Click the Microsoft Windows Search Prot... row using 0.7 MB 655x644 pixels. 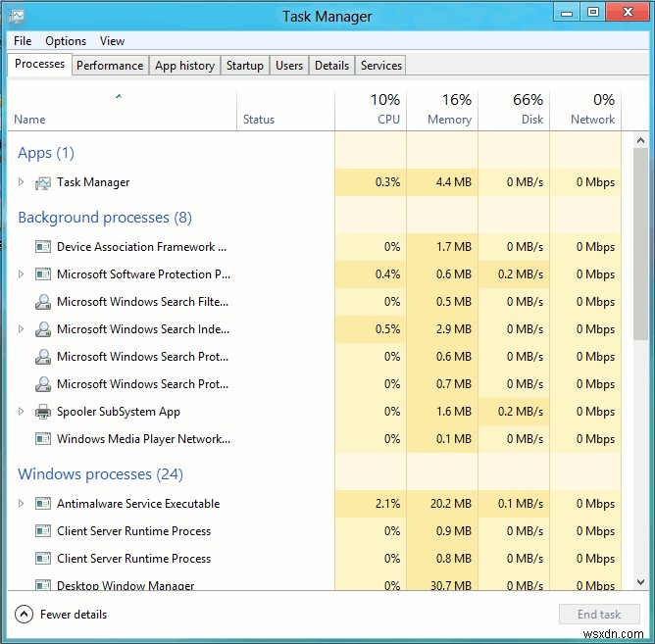click(314, 384)
